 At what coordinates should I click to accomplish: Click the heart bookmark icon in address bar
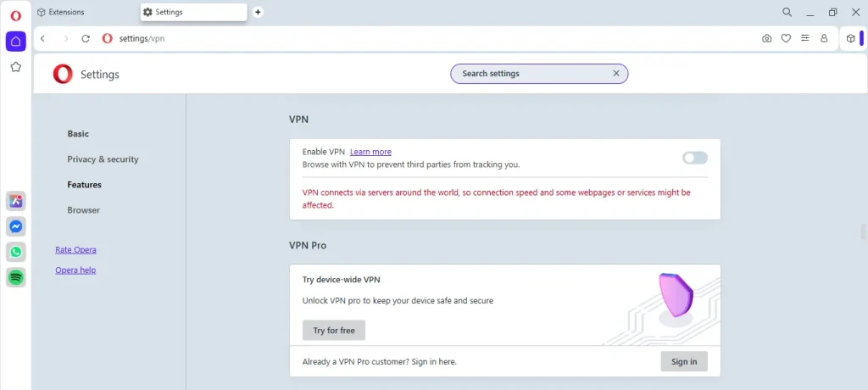click(786, 39)
